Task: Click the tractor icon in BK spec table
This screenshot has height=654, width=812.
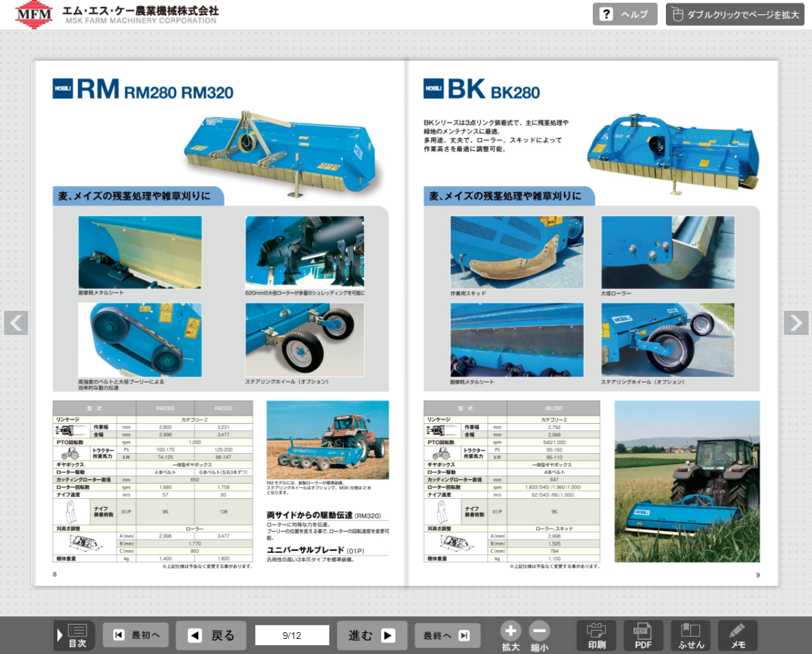Action: tap(440, 454)
